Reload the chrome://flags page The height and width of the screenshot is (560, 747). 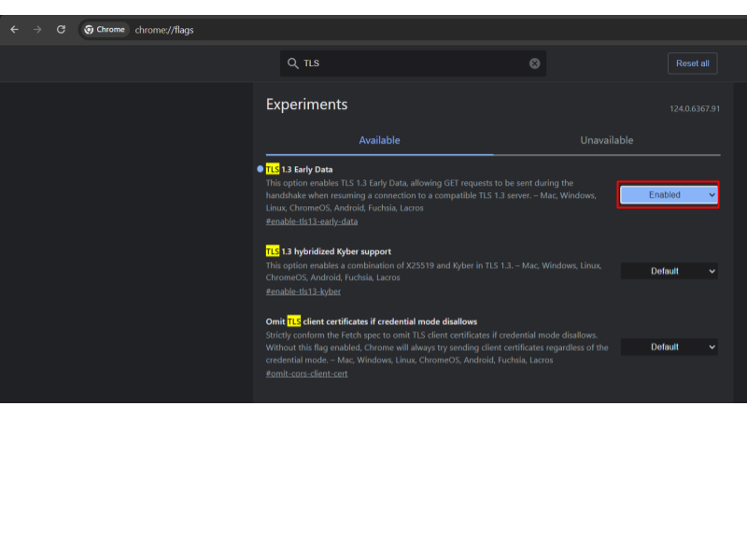tap(61, 29)
